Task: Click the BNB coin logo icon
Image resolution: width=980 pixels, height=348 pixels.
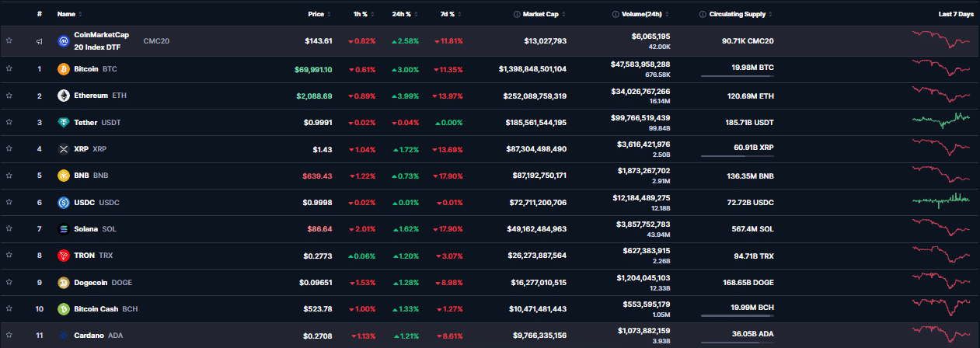Action: tap(64, 176)
